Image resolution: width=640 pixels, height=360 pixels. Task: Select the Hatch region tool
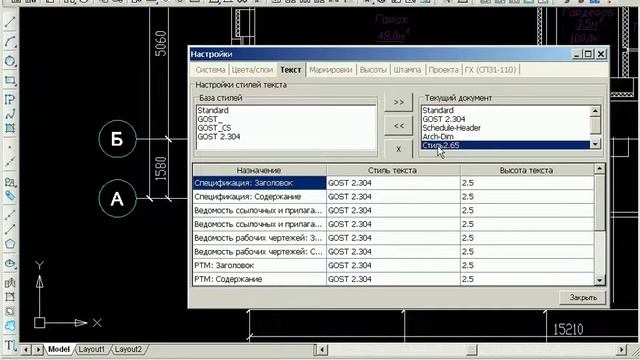click(x=10, y=129)
